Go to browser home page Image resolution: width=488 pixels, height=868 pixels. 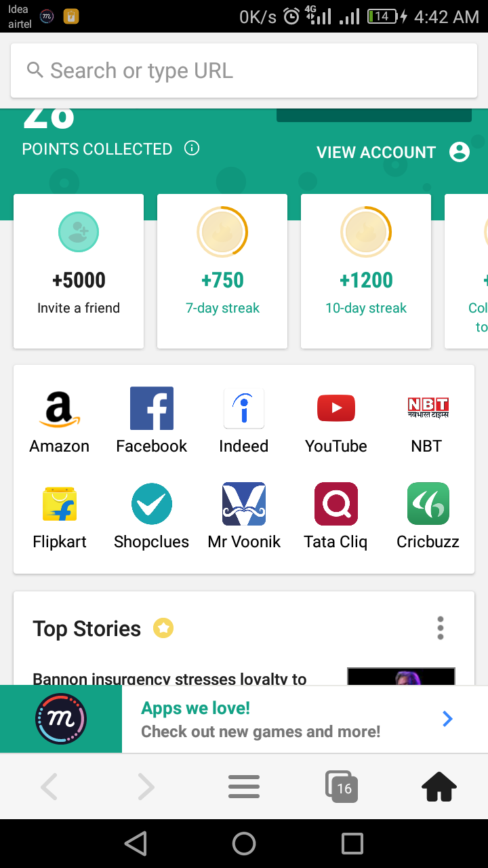[439, 787]
